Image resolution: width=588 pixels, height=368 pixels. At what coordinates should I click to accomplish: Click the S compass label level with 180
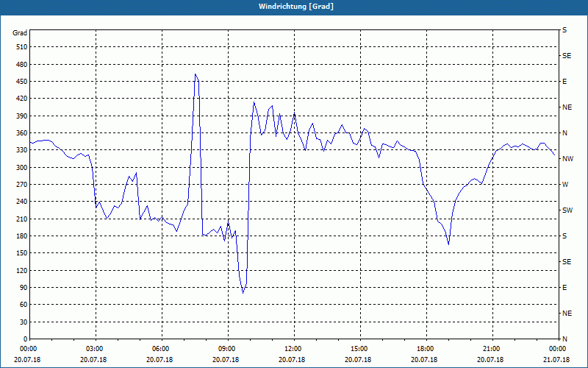564,236
